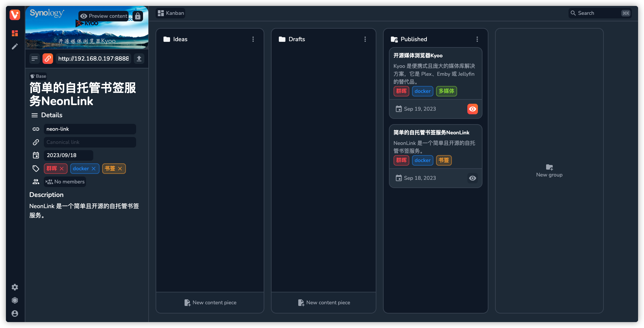
Task: Click Preview content button
Action: point(104,16)
